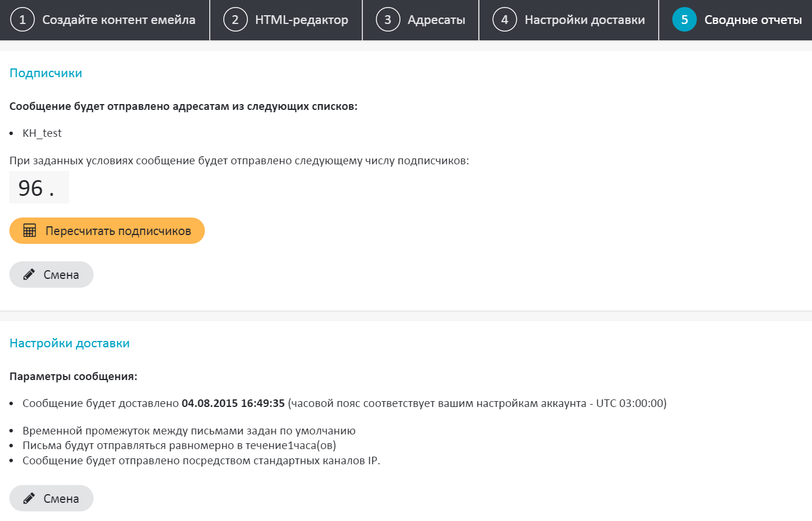The height and width of the screenshot is (521, 812).
Task: Select the KH_test list entry
Action: (42, 133)
